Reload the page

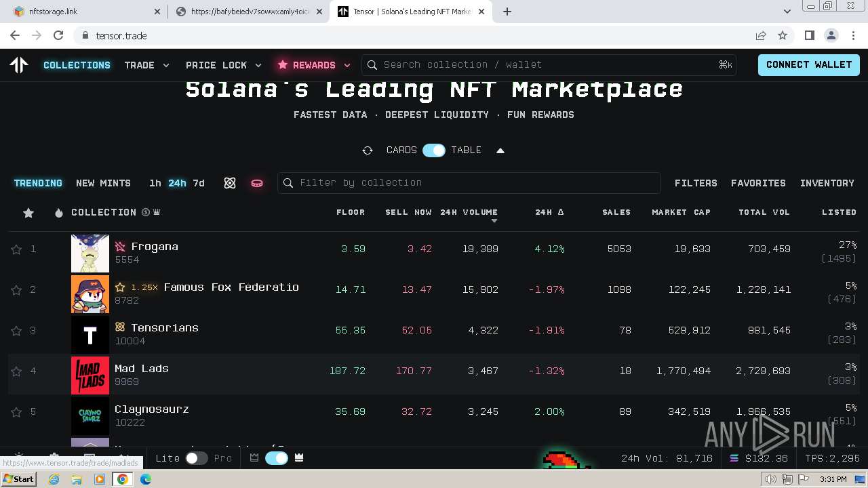pos(58,35)
